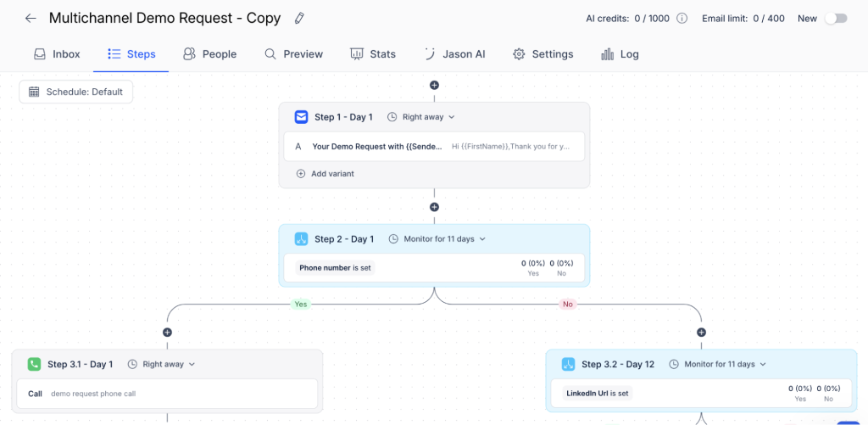Open Step 3.2 Monitor for 11 days dropdown
Viewport: 868px width, 425px height.
point(717,364)
